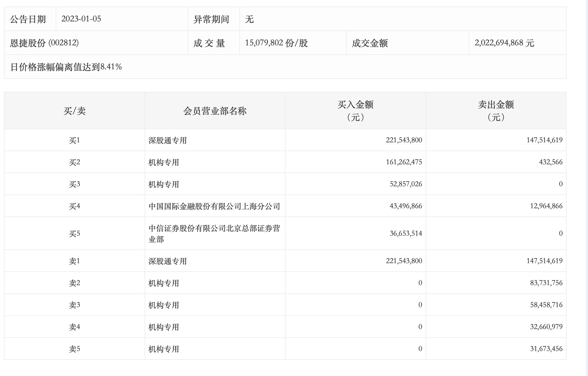The width and height of the screenshot is (588, 376).
Task: Click the 异常期间 label
Action: tap(211, 19)
